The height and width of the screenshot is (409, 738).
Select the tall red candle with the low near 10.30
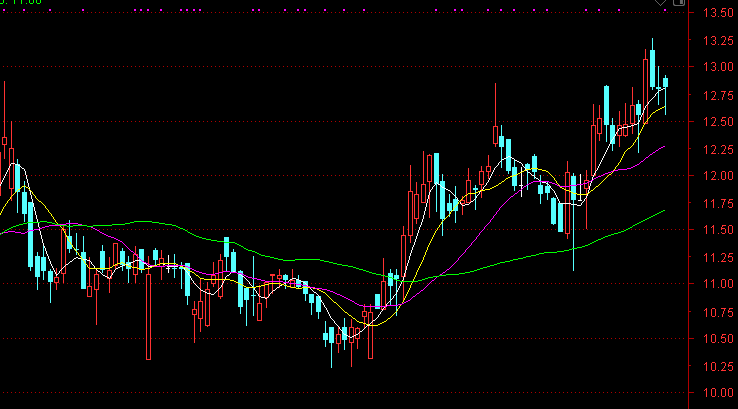pyautogui.click(x=149, y=316)
